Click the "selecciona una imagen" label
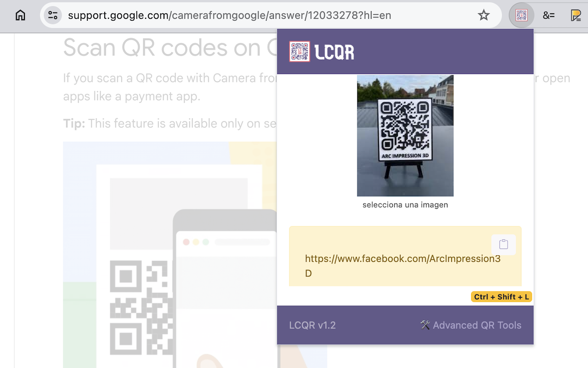The height and width of the screenshot is (368, 588). [x=405, y=205]
